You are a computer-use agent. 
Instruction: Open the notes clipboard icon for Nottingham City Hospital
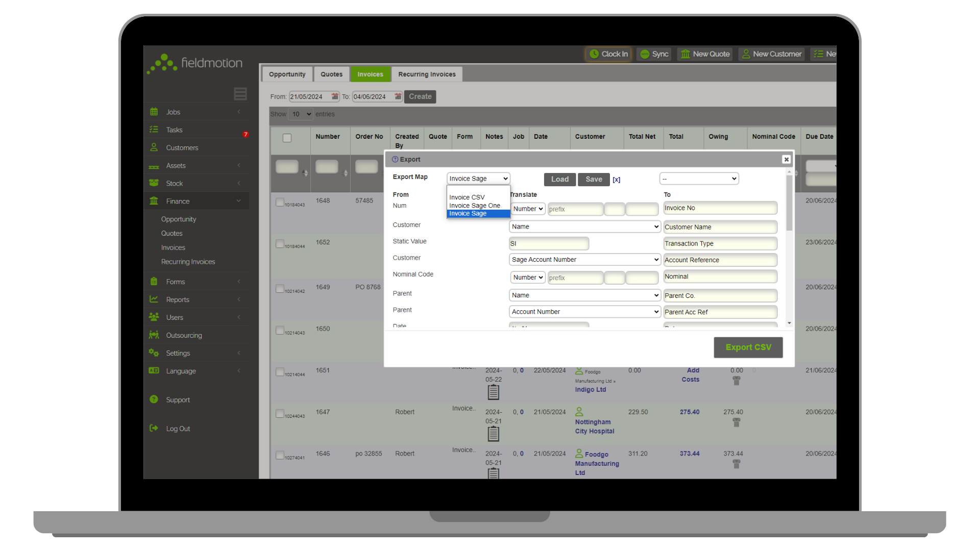click(x=493, y=434)
